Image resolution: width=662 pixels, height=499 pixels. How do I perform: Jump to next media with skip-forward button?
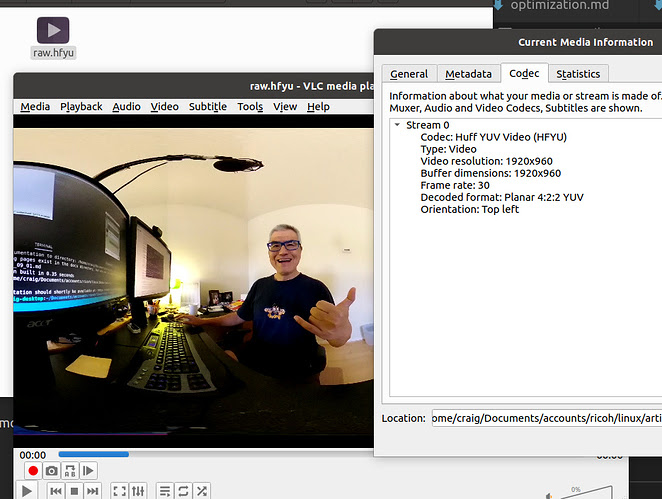(92, 491)
